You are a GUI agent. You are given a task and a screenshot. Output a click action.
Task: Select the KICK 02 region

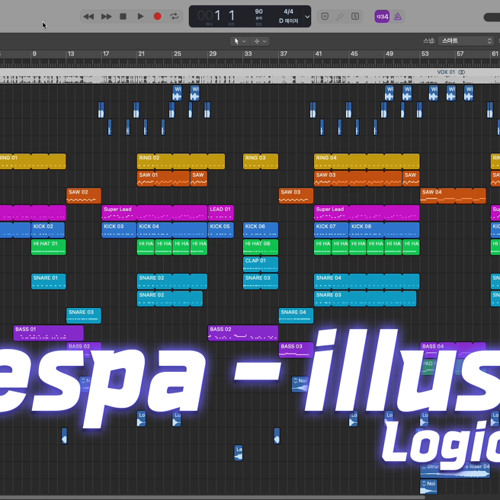48,230
